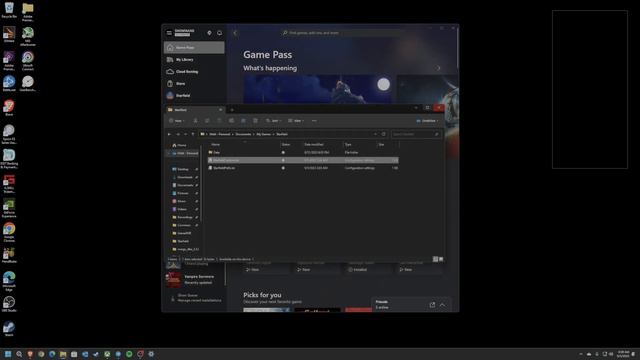The height and width of the screenshot is (360, 640).
Task: Open the Xbox app from taskbar
Action: 107,354
